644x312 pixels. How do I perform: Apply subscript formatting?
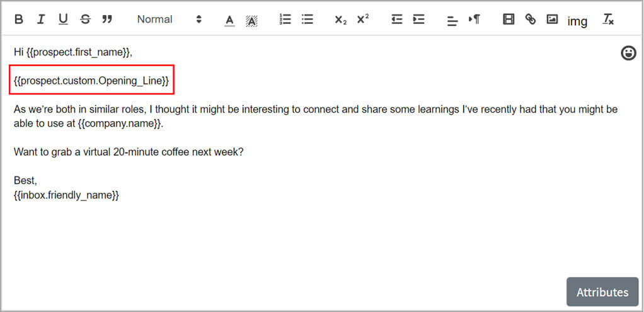[340, 20]
